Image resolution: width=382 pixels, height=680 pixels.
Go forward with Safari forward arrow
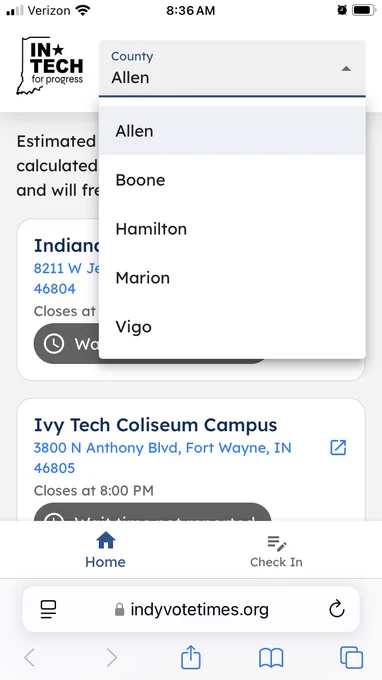click(x=111, y=657)
